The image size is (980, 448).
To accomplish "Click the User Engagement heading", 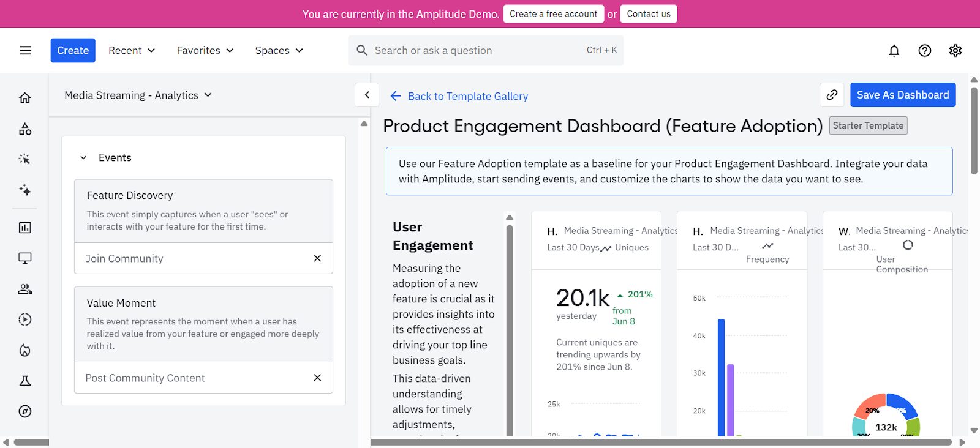I will (432, 236).
